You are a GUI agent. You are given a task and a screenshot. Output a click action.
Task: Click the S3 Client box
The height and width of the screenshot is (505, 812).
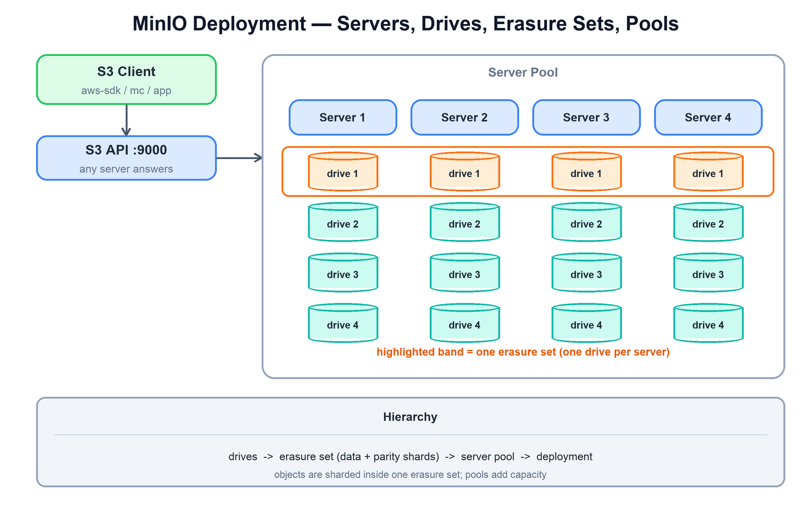point(126,80)
